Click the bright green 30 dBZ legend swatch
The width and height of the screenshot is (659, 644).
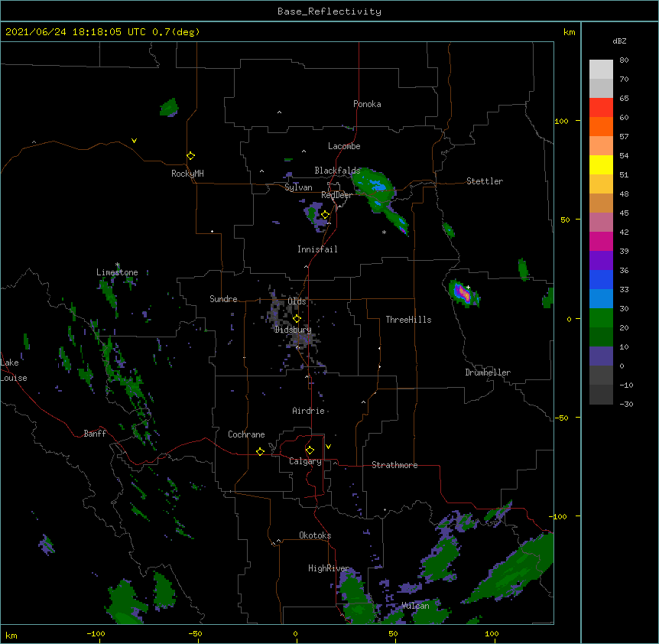point(601,318)
